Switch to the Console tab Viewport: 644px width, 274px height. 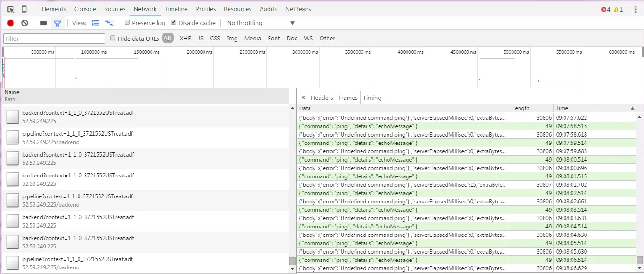point(85,9)
